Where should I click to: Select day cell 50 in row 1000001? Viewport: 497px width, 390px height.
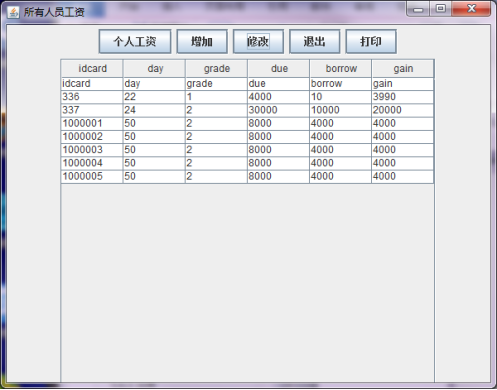coord(154,124)
